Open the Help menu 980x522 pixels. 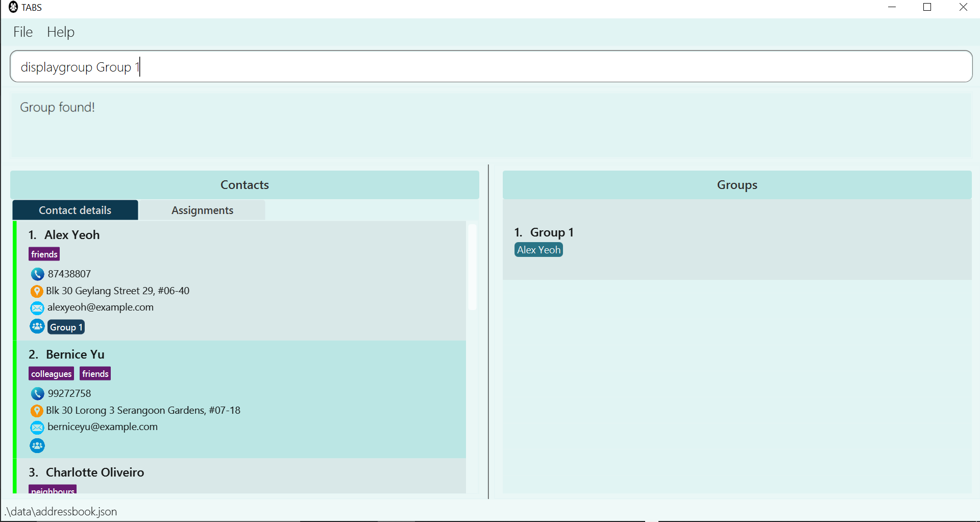[61, 32]
